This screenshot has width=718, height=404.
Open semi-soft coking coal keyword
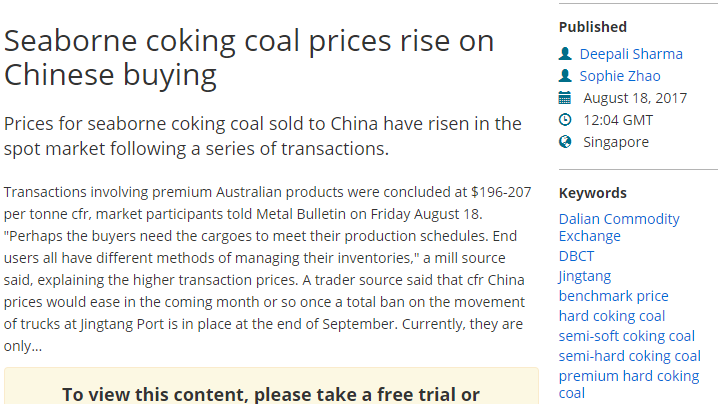tap(626, 336)
